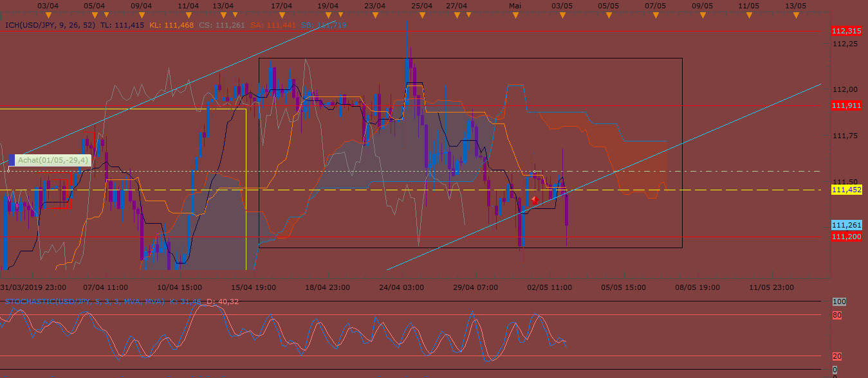This screenshot has width=868, height=378.
Task: Select the ICH(USD/JPY, 9, 26, 52) indicator label
Action: (x=50, y=24)
